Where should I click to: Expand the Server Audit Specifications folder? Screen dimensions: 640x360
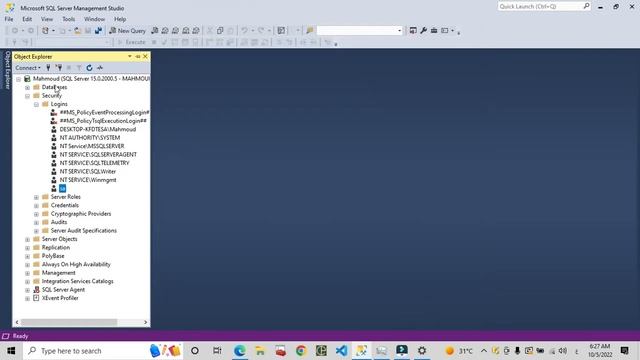(36, 231)
